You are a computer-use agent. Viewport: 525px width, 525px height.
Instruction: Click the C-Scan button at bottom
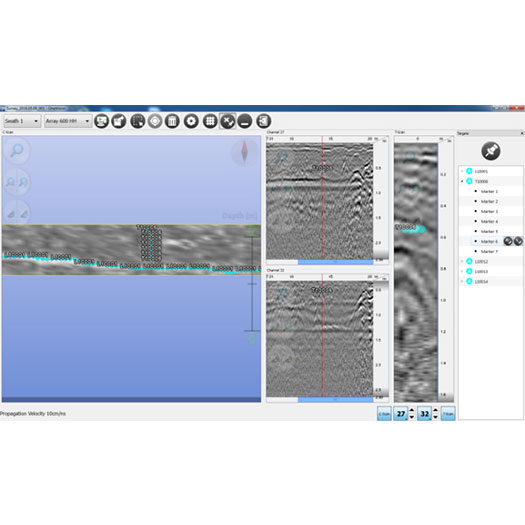(x=384, y=414)
